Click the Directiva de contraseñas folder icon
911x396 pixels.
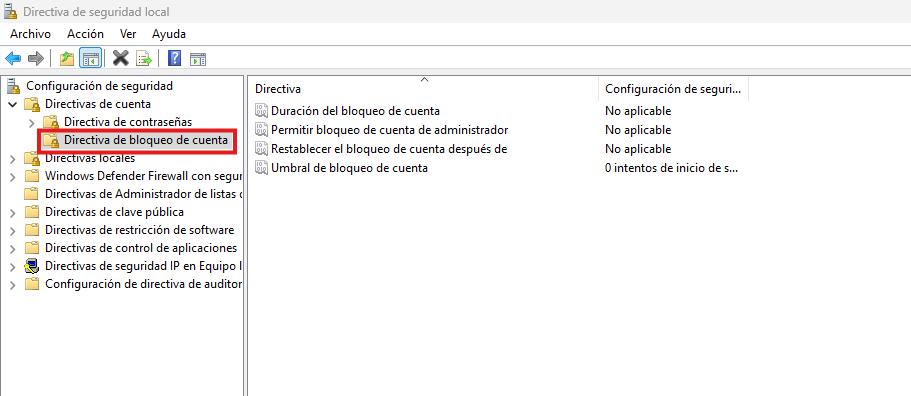(51, 123)
